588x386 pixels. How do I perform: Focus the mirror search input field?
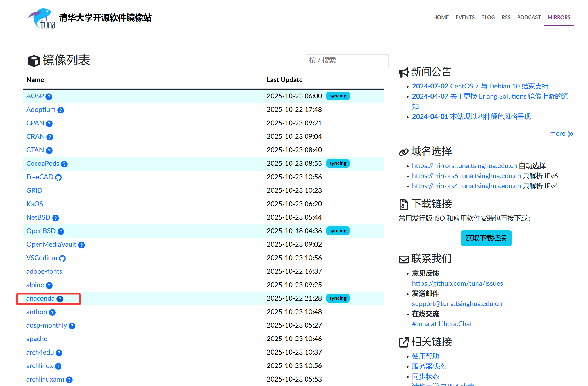[x=347, y=60]
